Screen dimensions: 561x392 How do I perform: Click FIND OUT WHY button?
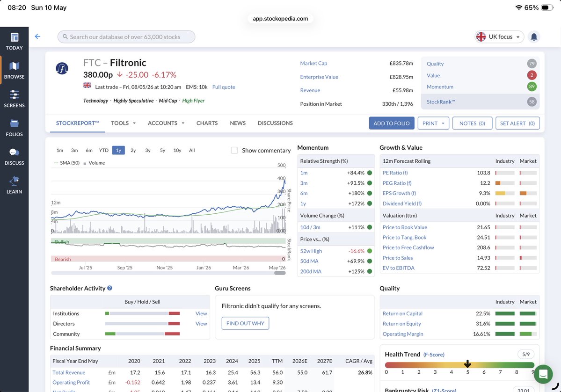[245, 323]
